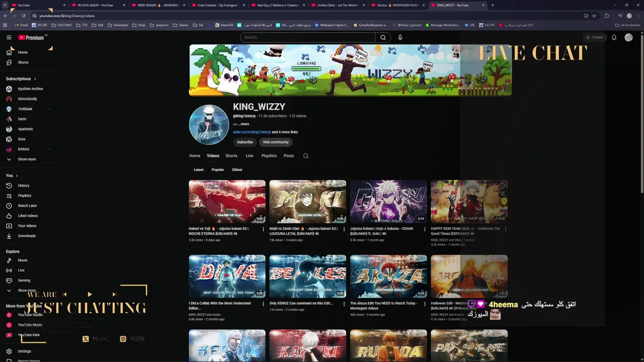Select the Popular filter chip

(217, 170)
